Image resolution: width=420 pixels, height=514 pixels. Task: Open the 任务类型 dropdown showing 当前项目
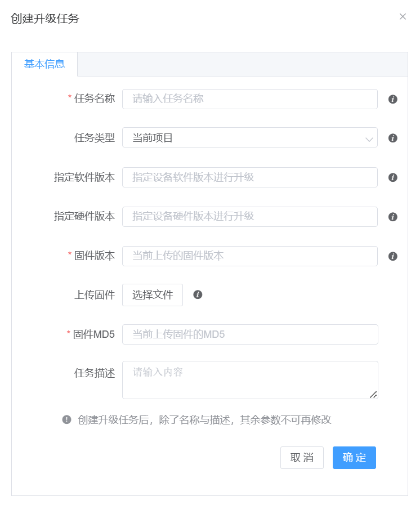point(242,138)
